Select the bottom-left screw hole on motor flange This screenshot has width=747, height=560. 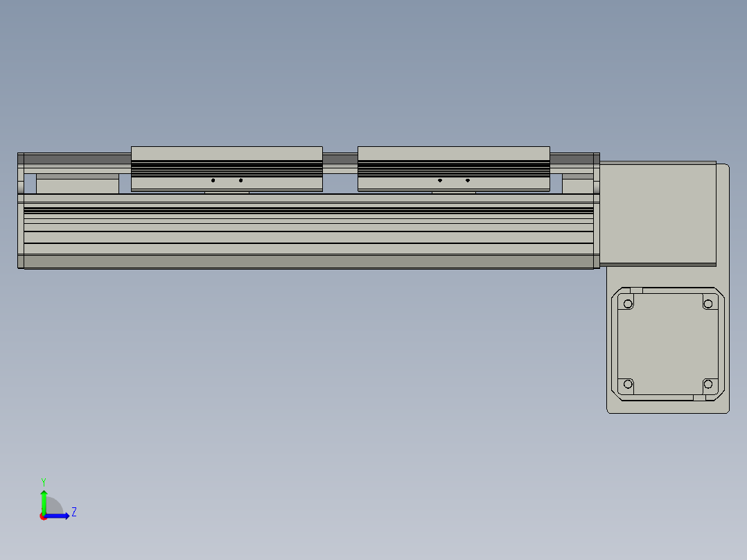tap(628, 384)
